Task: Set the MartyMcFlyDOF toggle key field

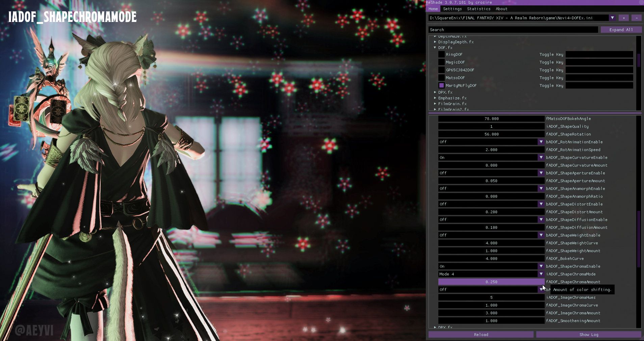Action: 599,86
